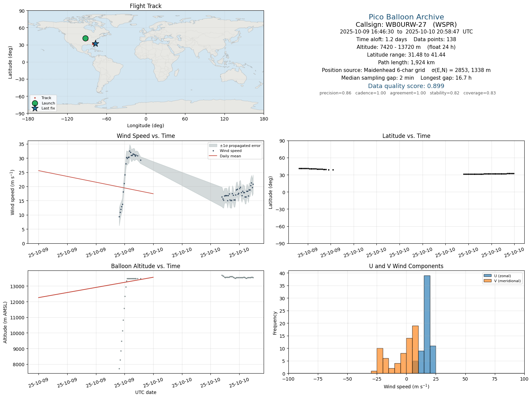Click the '8000' altitude axis tick label
This screenshot has height=398, width=532.
click(19, 365)
